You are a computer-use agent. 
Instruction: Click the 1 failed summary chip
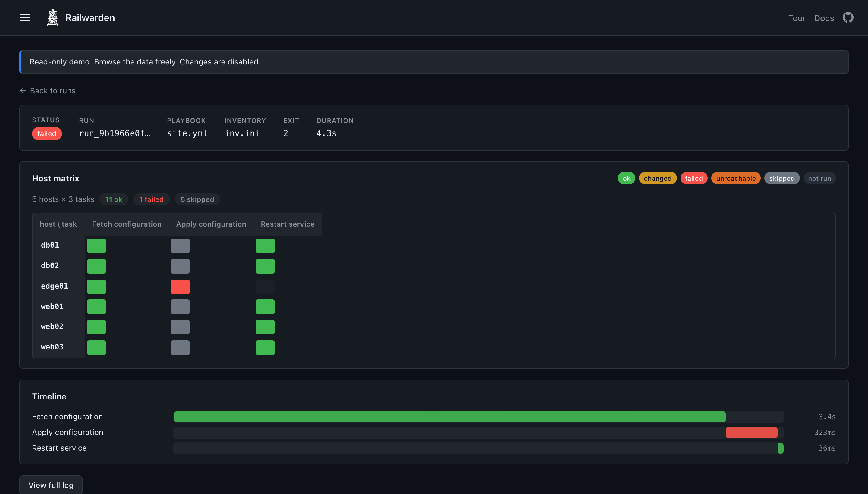tap(151, 199)
